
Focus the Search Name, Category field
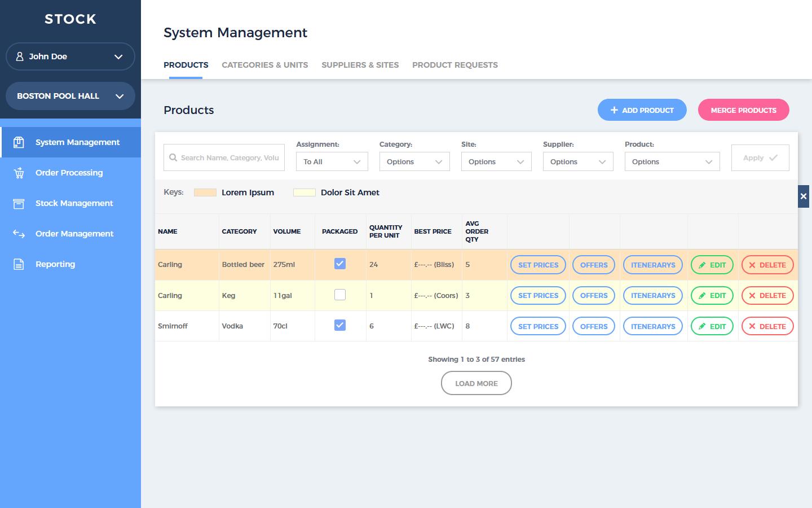tap(230, 158)
